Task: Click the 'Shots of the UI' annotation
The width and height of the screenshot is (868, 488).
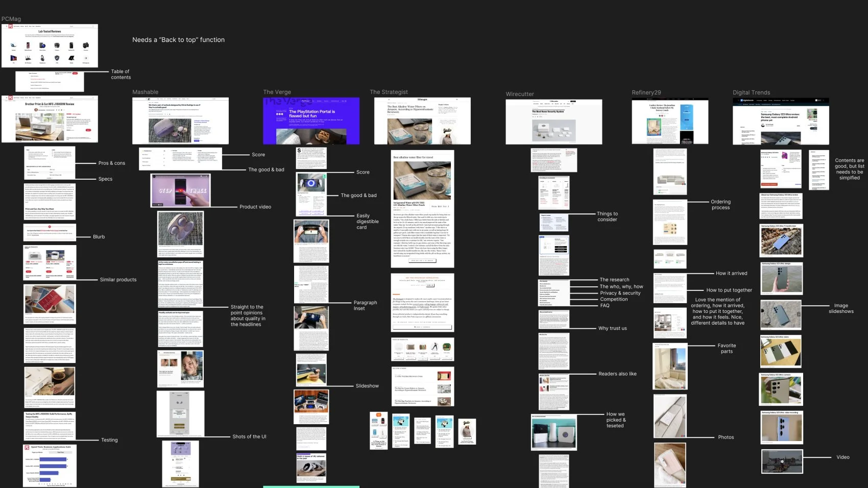Action: [249, 437]
